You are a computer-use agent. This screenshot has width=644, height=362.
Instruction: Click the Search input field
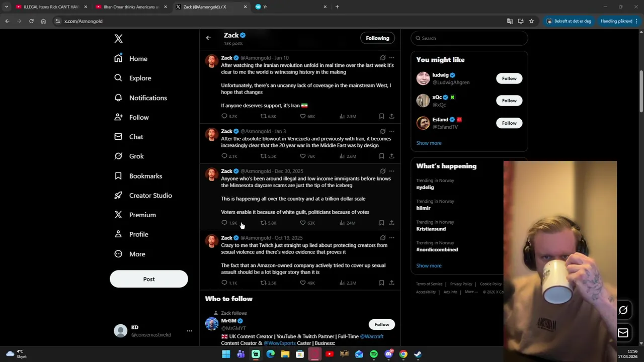point(469,38)
